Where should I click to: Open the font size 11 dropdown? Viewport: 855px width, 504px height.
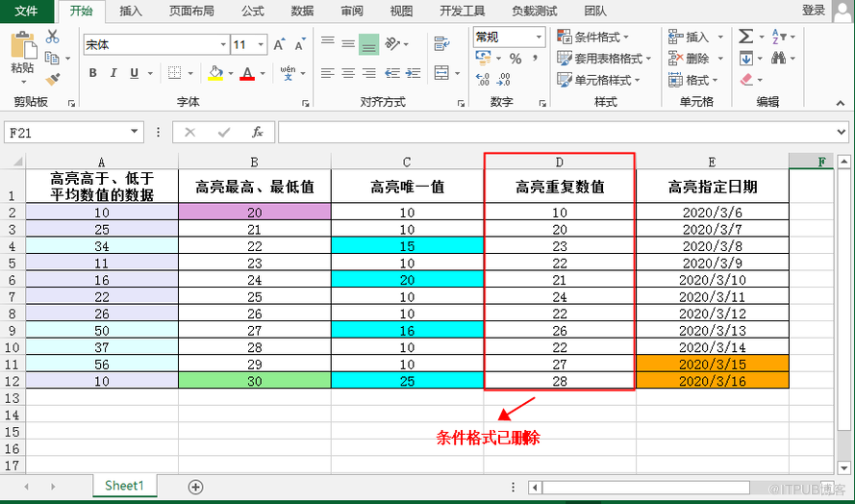coord(262,45)
